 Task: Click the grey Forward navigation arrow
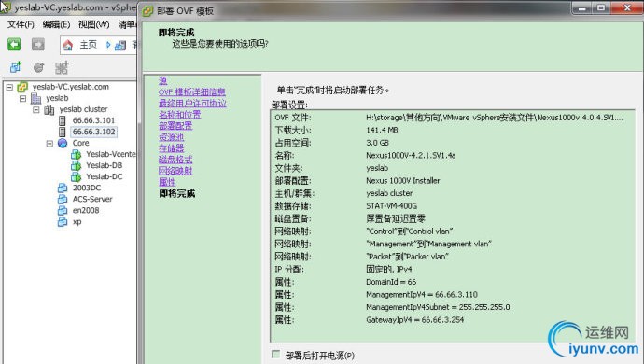tap(38, 44)
